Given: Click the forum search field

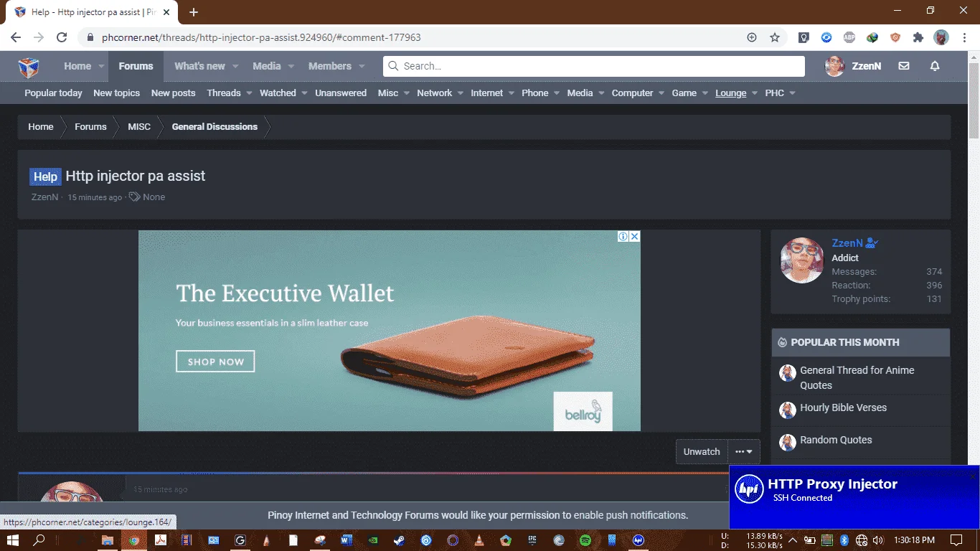Looking at the screenshot, I should 594,66.
